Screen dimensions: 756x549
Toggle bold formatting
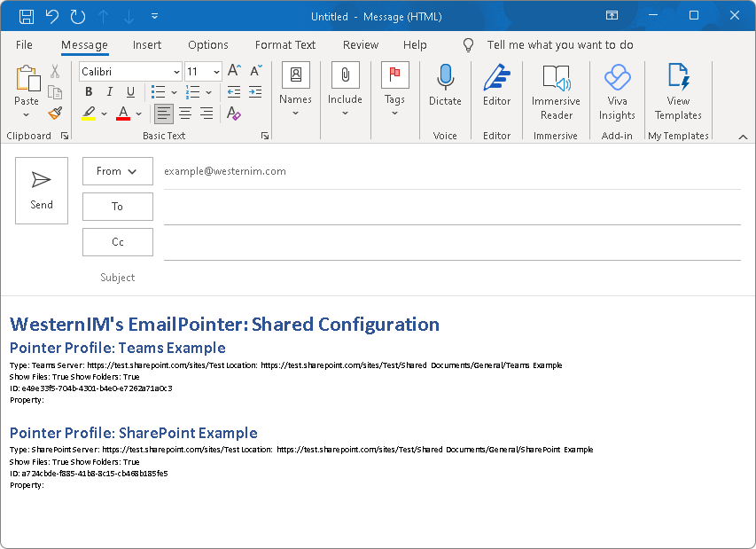click(x=89, y=92)
